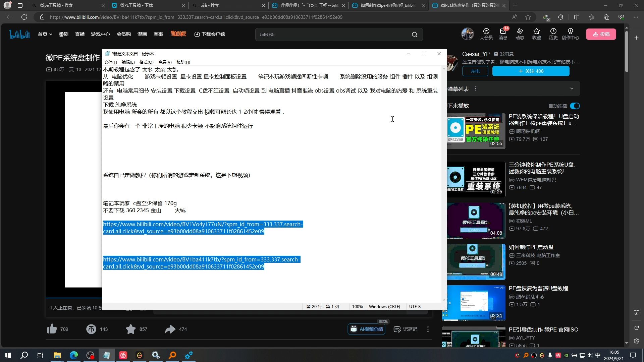Click the Notepad vertical scrollbar

(x=444, y=184)
